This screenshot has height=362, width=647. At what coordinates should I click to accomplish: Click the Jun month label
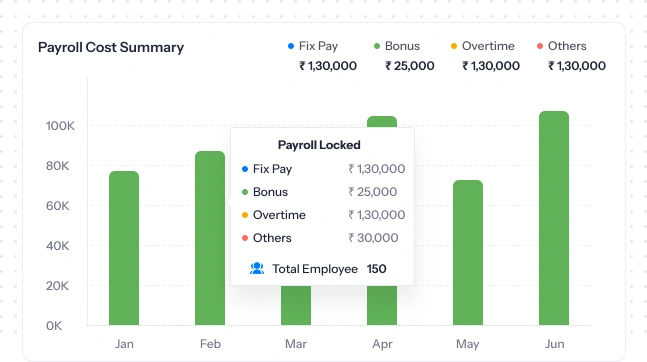[x=555, y=344]
